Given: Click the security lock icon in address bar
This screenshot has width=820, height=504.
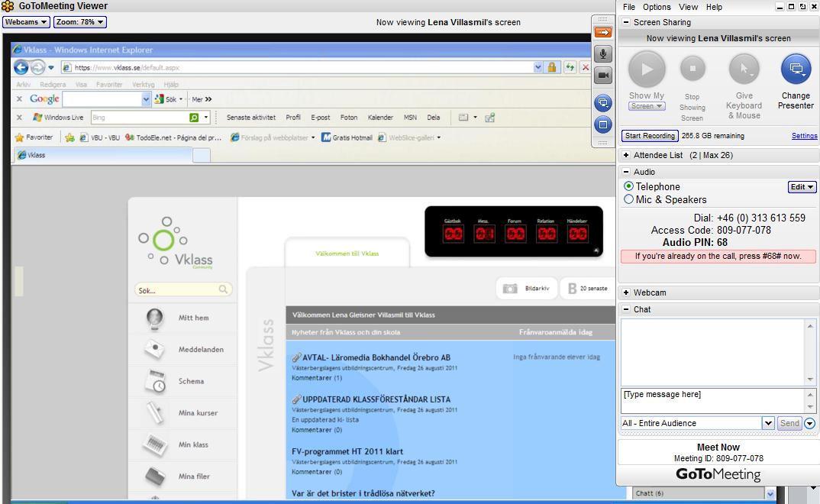Looking at the screenshot, I should [552, 67].
